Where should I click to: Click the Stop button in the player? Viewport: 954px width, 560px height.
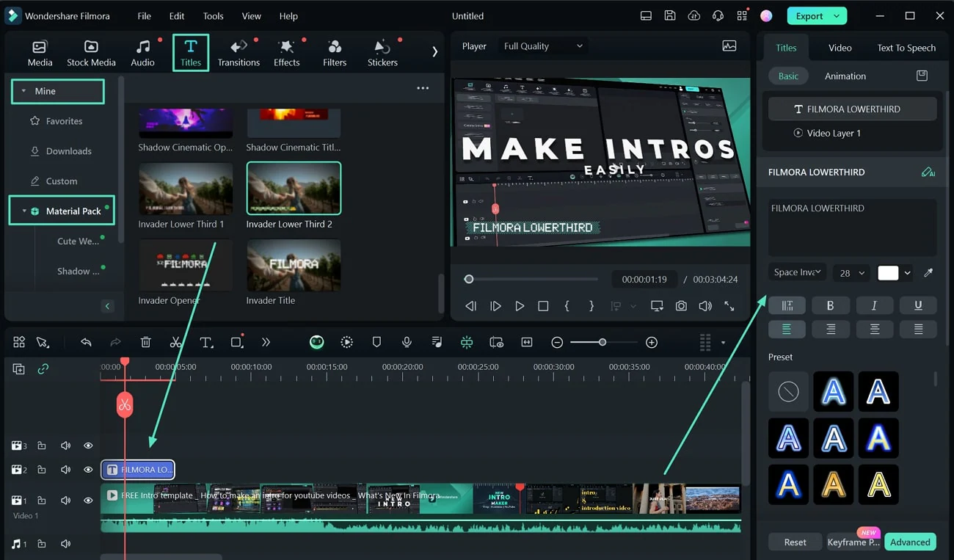pos(543,306)
